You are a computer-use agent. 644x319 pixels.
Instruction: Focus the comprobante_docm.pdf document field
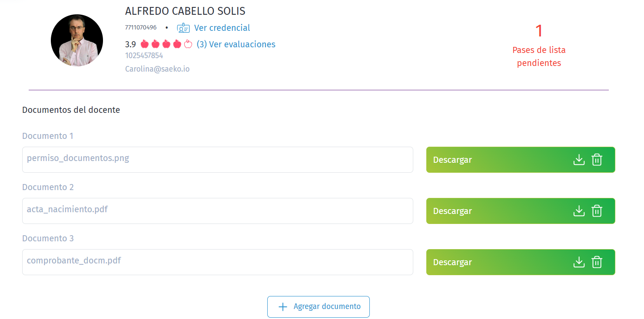click(217, 262)
